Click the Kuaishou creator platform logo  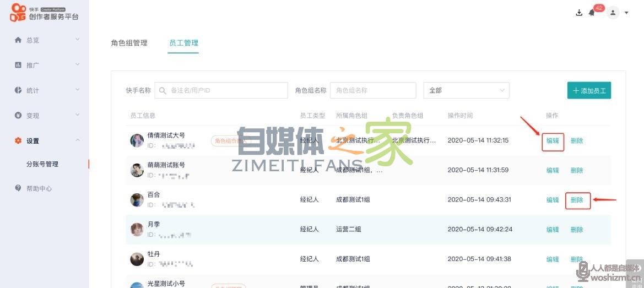click(x=44, y=13)
